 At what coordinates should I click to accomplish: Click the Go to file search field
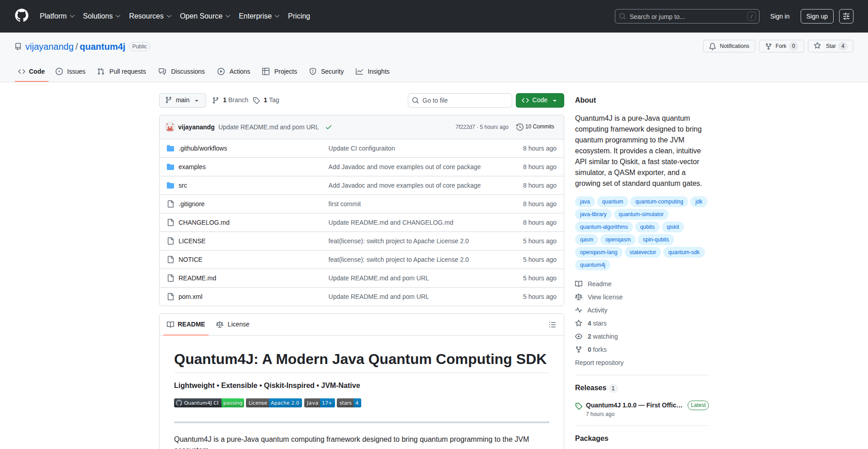point(459,100)
